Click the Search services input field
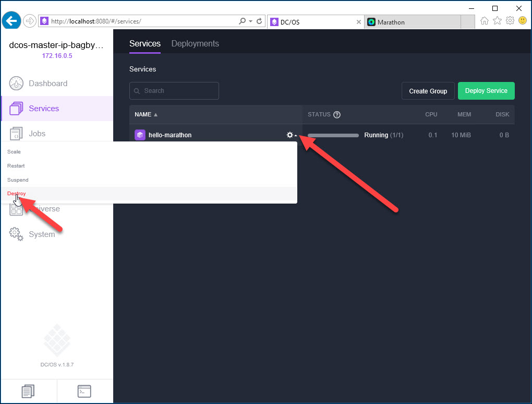 174,91
